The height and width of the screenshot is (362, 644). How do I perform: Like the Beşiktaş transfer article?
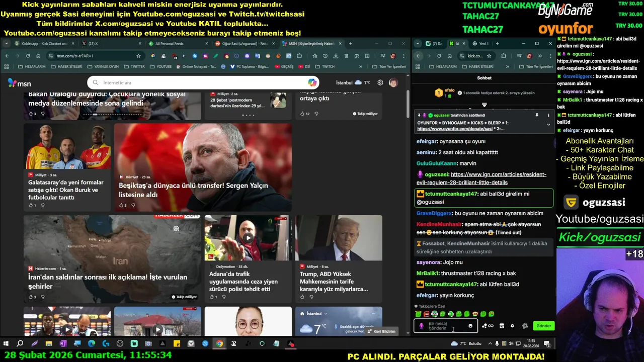122,205
